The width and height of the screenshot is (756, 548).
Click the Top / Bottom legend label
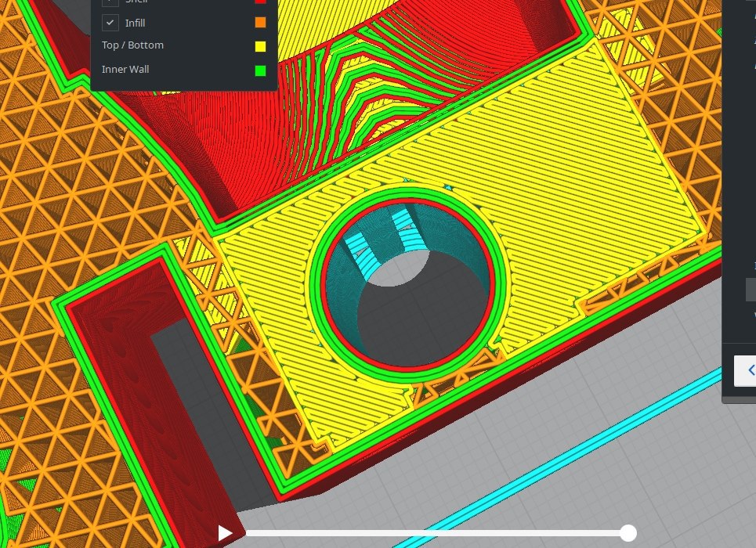132,45
